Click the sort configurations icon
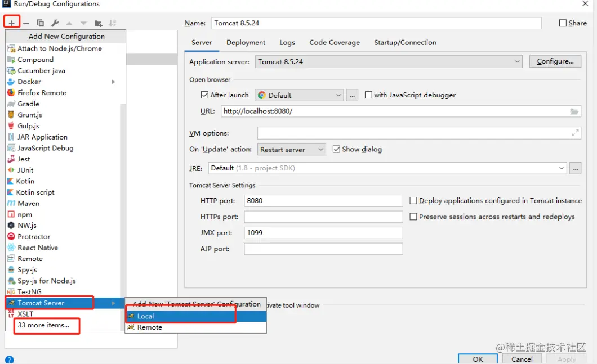 coord(112,23)
